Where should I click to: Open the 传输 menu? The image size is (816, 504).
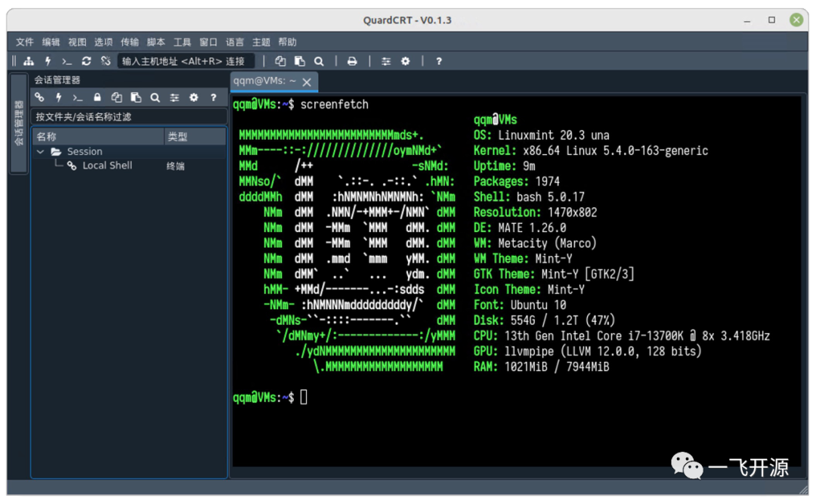coord(130,42)
